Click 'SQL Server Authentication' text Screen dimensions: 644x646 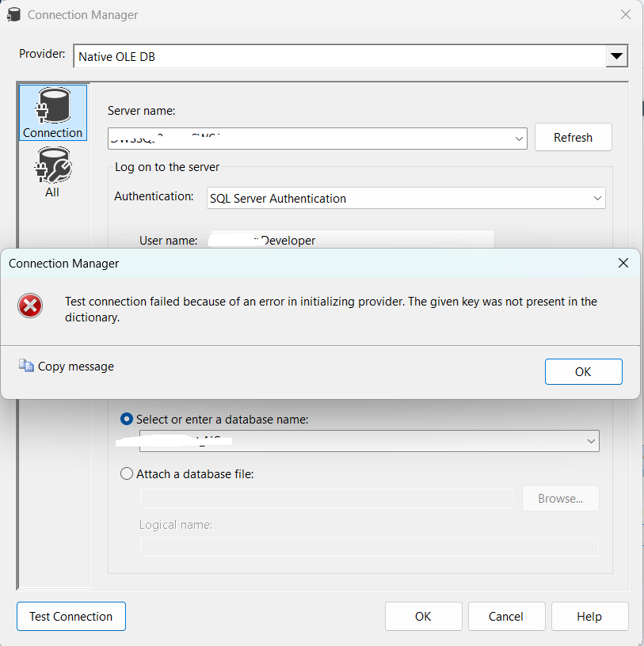point(278,199)
